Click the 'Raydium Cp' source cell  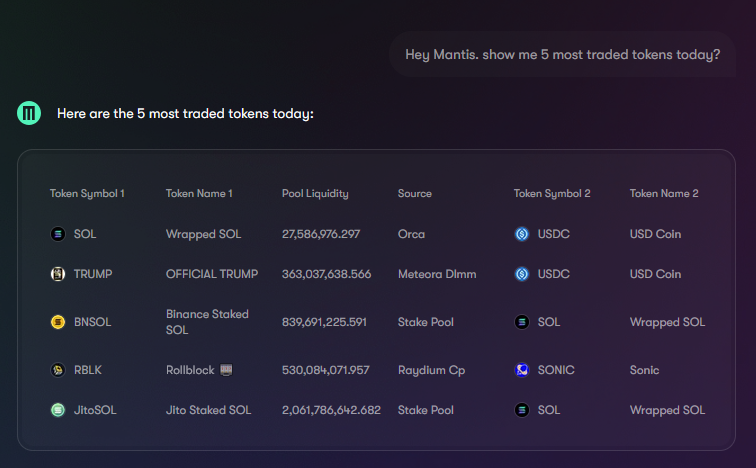pos(432,370)
